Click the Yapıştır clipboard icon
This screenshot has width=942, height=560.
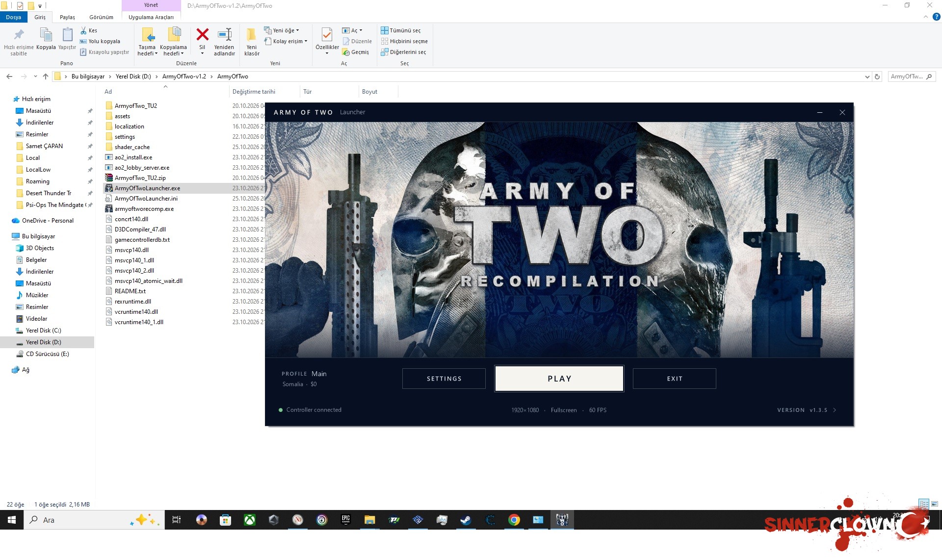(x=67, y=35)
